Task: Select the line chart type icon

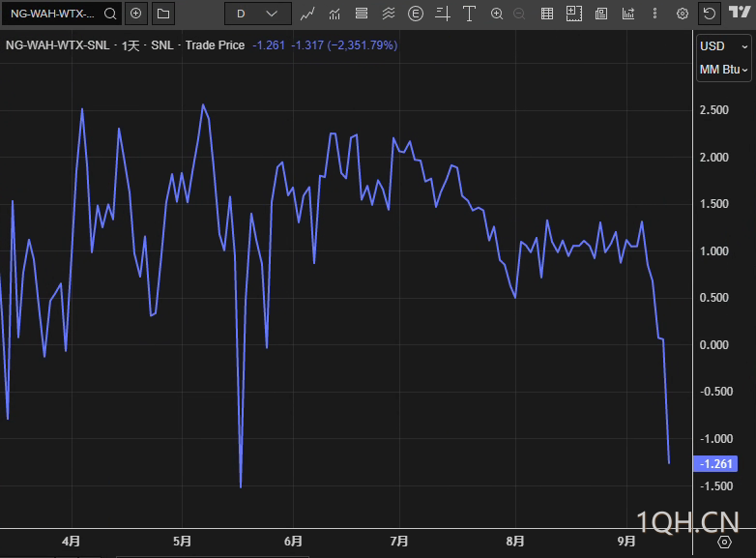Action: (307, 14)
